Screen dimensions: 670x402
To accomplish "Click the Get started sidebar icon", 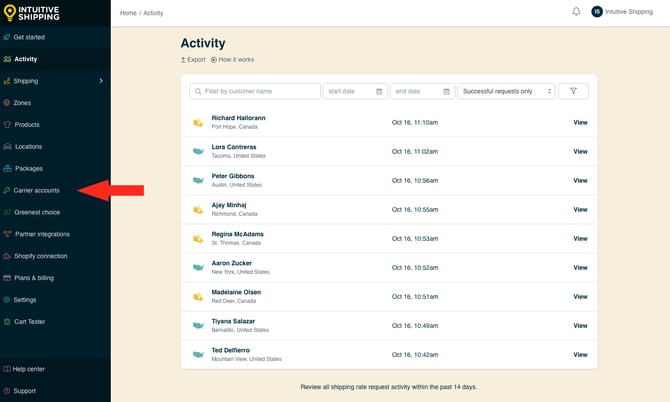I will tap(7, 37).
